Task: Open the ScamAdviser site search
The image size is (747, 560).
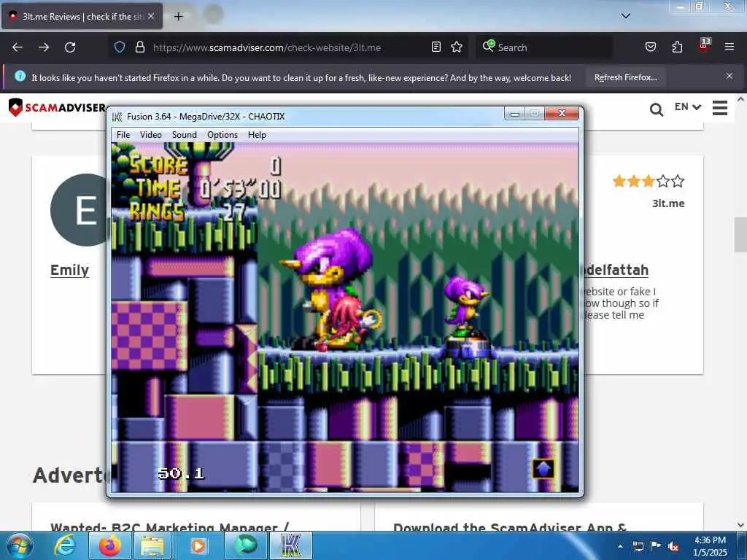Action: pyautogui.click(x=657, y=109)
